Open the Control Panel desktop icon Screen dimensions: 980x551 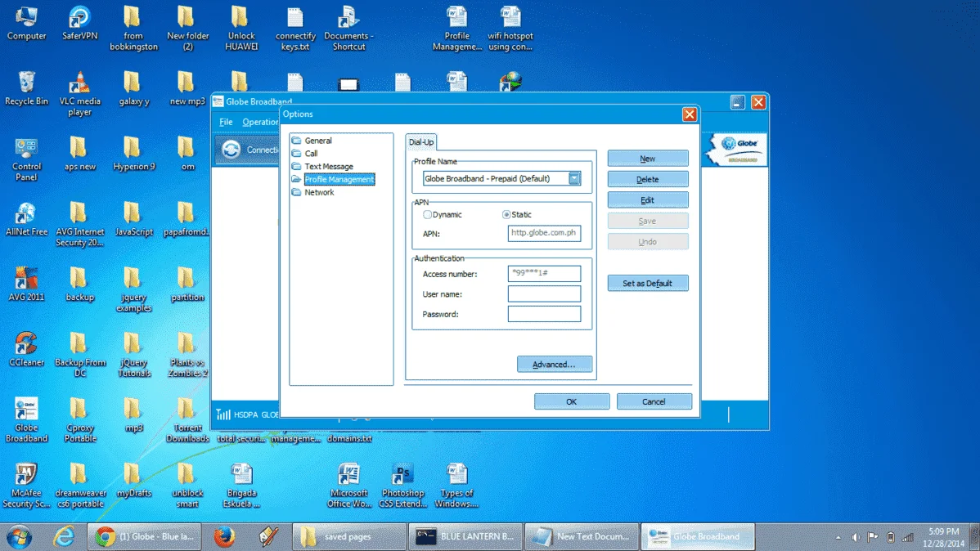[x=26, y=159]
